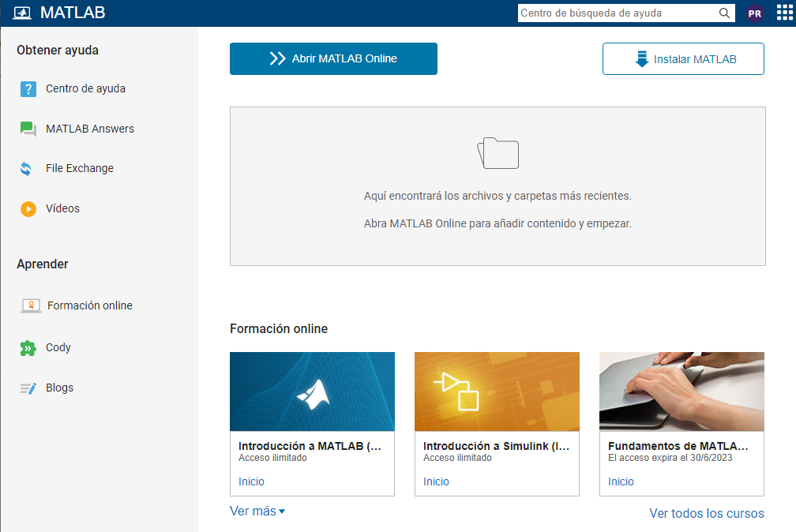Click the folder illustration in the files panel

(x=497, y=153)
